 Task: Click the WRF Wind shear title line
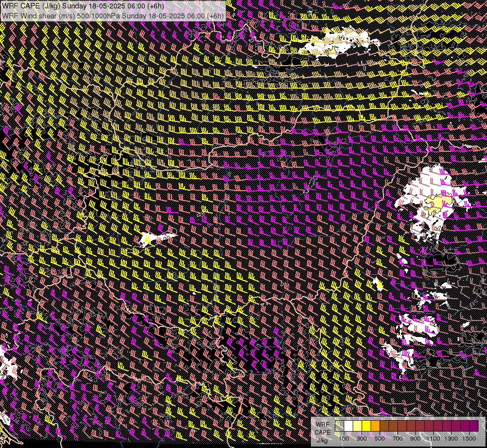pyautogui.click(x=113, y=16)
